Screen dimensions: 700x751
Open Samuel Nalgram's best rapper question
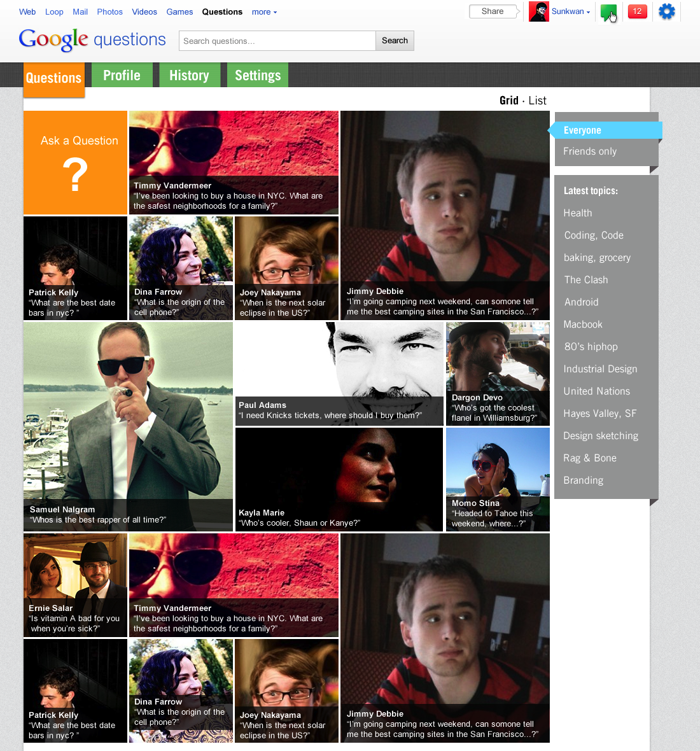point(129,426)
